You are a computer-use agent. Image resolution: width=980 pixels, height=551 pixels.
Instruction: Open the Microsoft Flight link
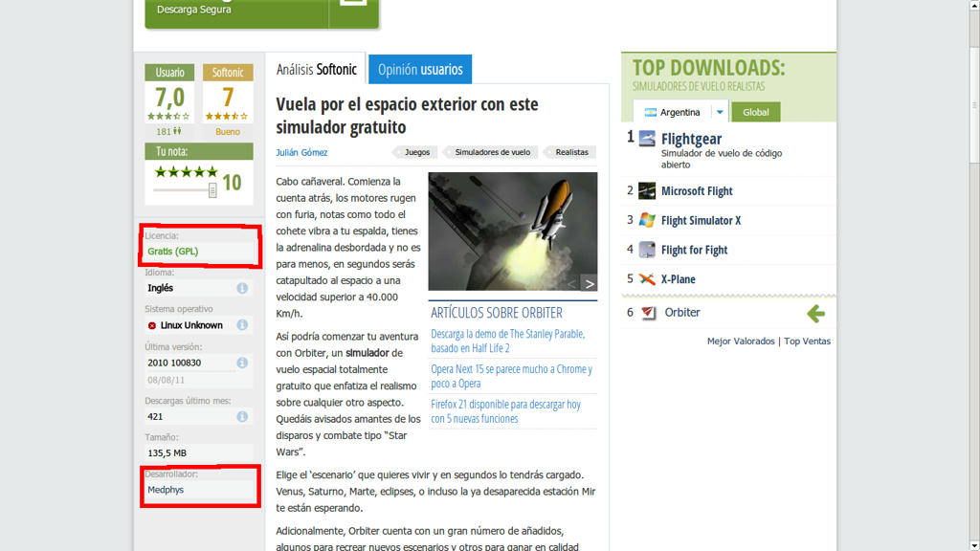click(x=697, y=191)
